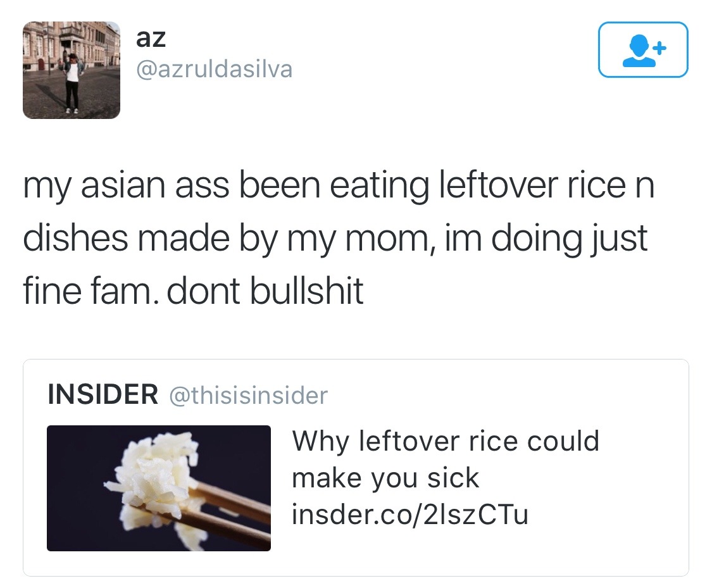Open az's profile picture
The width and height of the screenshot is (712, 588).
(x=72, y=70)
